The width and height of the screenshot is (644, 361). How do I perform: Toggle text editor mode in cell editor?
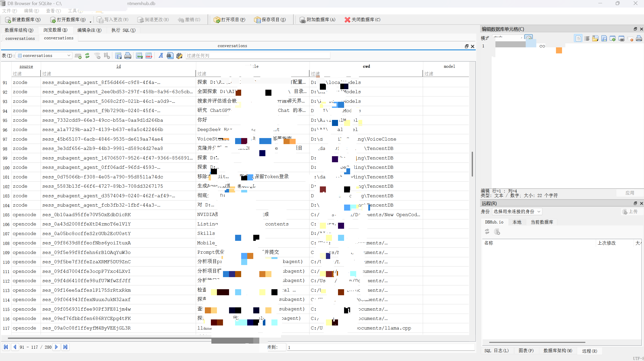click(578, 39)
